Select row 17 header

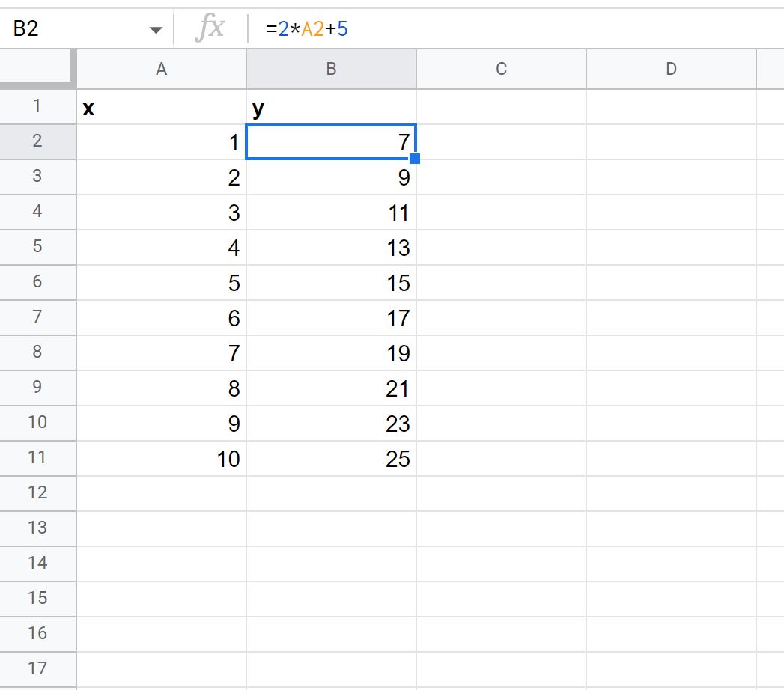click(x=37, y=668)
